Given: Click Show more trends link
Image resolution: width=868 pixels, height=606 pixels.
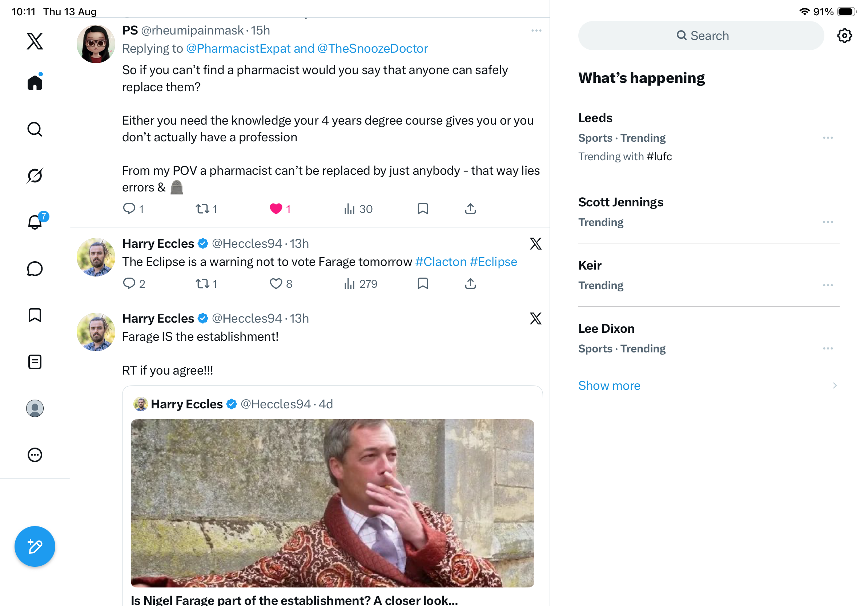Looking at the screenshot, I should click(x=609, y=385).
